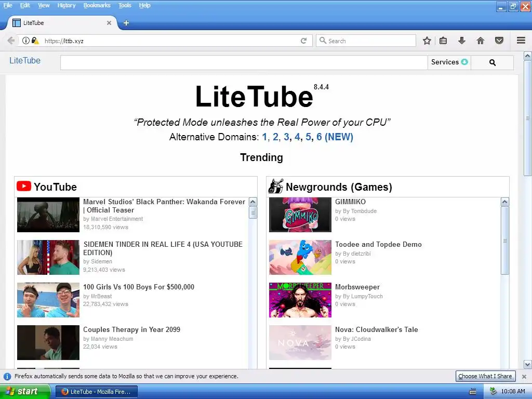Open the Firefox hamburger menu
The image size is (532, 399).
point(521,41)
